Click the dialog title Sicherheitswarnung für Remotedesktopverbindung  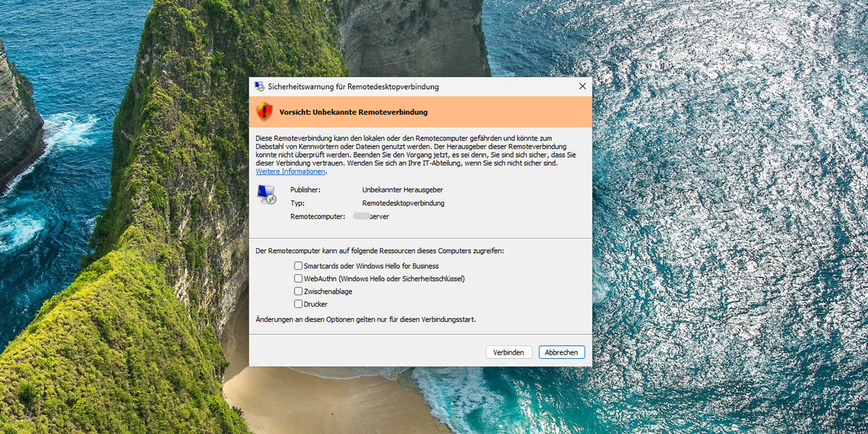click(353, 87)
